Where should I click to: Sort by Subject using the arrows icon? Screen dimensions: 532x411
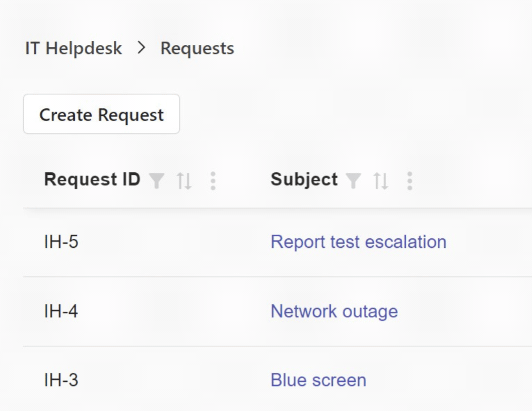point(381,181)
